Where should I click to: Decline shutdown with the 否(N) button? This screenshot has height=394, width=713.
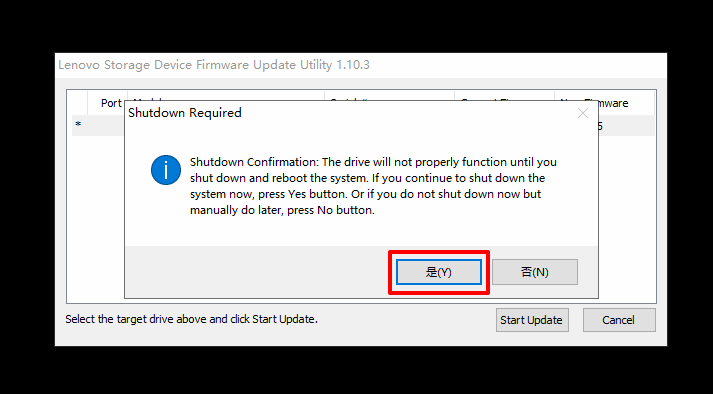pyautogui.click(x=535, y=272)
